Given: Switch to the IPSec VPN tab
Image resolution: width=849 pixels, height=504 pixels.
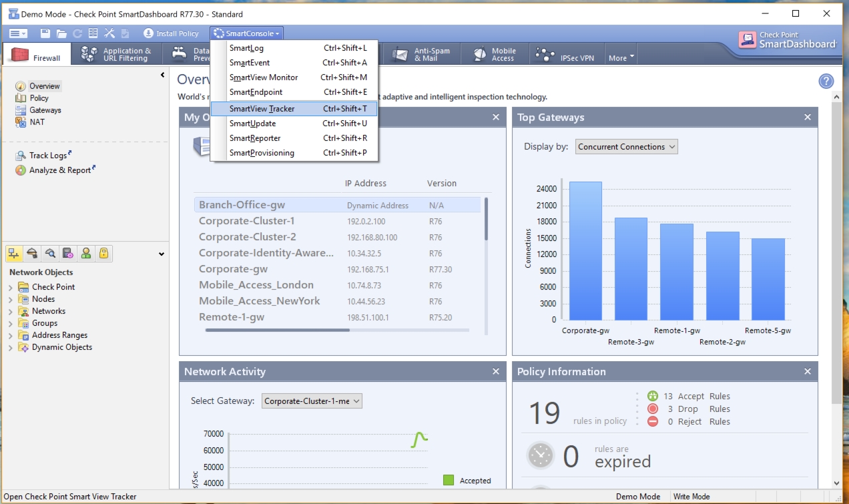Looking at the screenshot, I should point(566,55).
